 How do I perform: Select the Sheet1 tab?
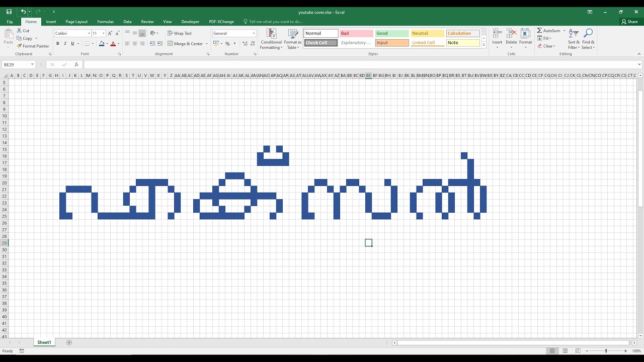pyautogui.click(x=44, y=342)
